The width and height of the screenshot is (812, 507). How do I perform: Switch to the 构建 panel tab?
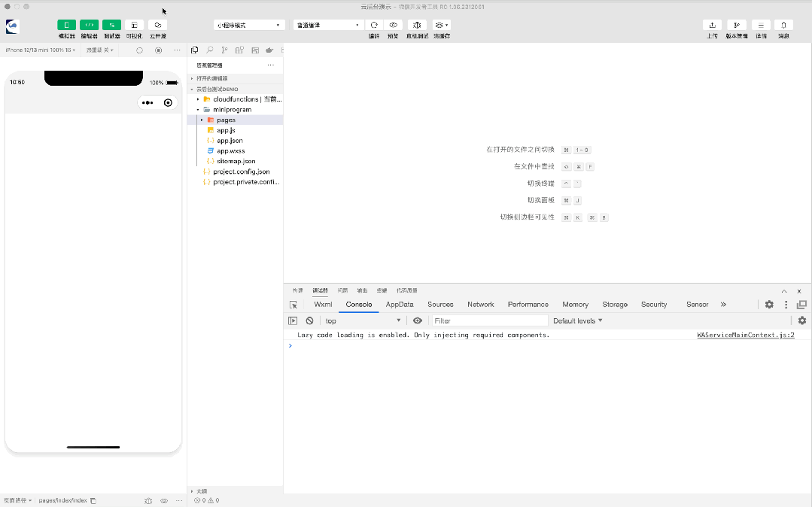tap(298, 290)
